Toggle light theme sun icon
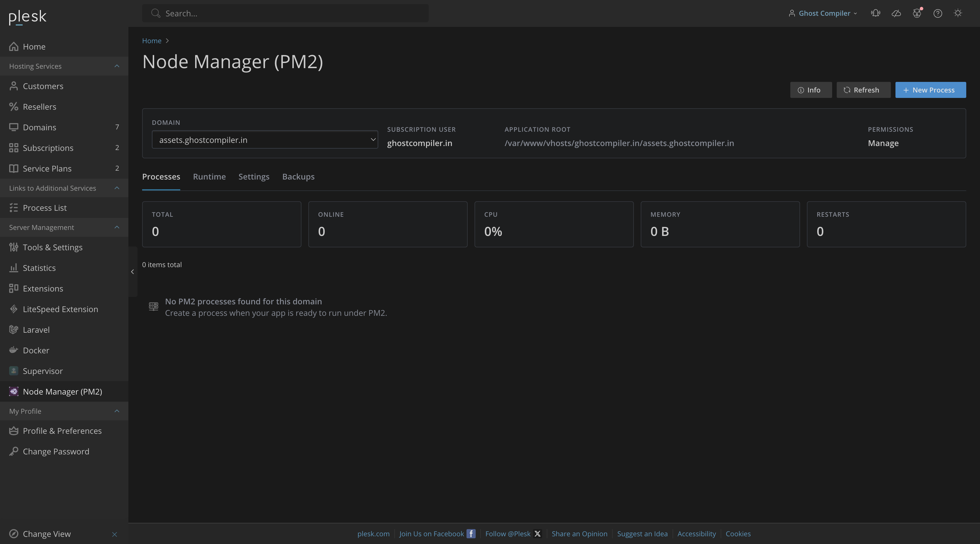Screen dimensions: 980x544 pos(958,13)
